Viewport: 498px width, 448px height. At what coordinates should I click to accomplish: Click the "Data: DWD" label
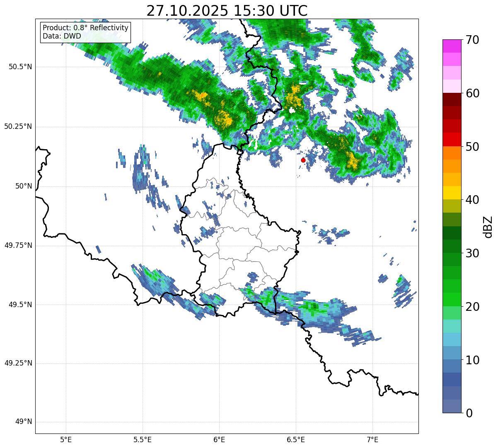pyautogui.click(x=62, y=36)
